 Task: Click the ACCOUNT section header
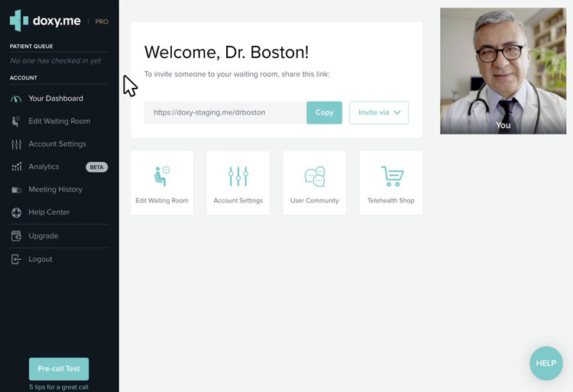(x=24, y=78)
